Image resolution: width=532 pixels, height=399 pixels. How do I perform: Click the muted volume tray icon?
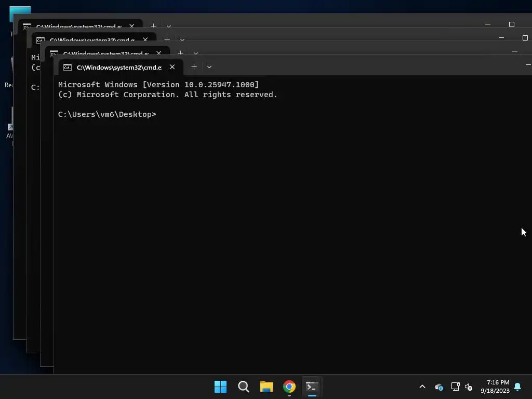469,387
